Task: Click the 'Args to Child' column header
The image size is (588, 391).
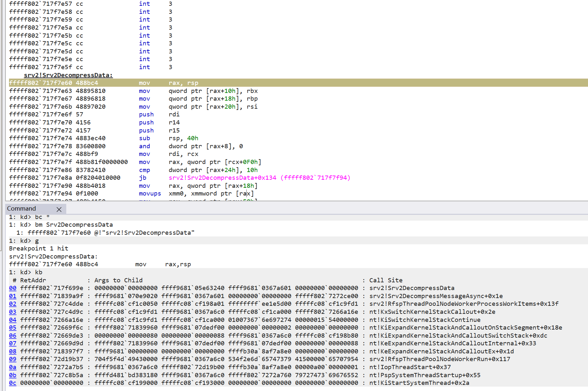Action: pyautogui.click(x=118, y=280)
